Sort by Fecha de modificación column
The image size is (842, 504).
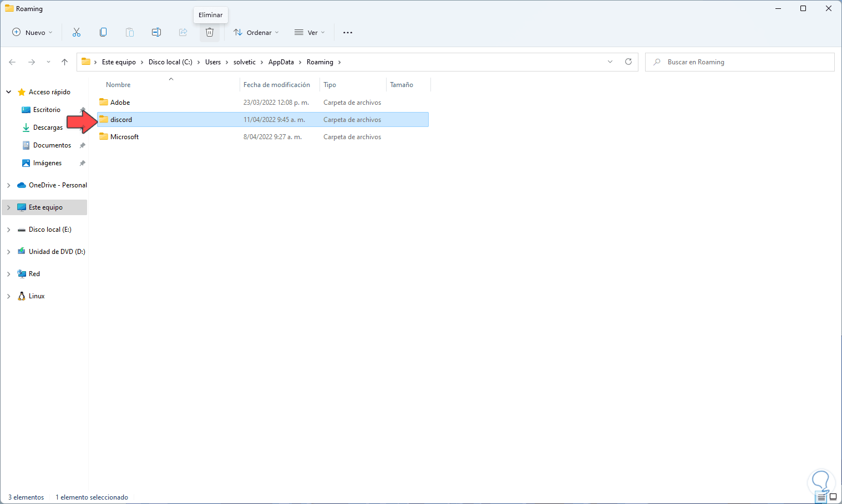tap(277, 85)
